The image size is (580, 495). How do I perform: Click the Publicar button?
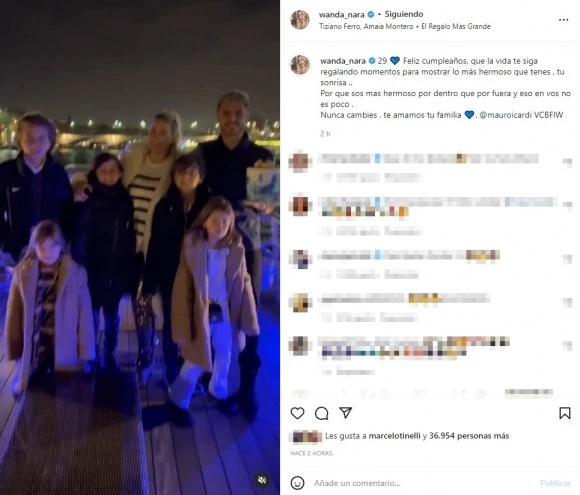[556, 483]
